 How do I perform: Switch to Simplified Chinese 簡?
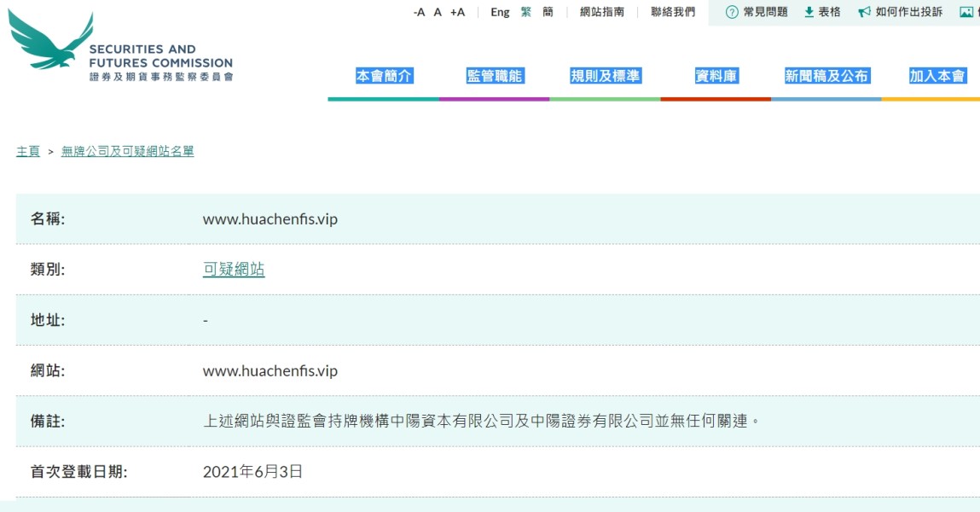click(548, 12)
